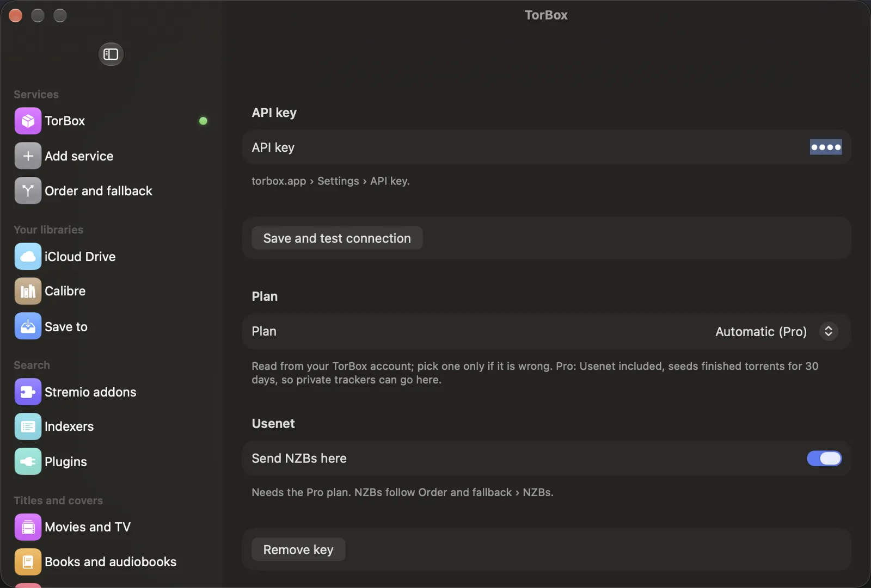The width and height of the screenshot is (871, 588).
Task: Click the Save to tray icon
Action: point(28,326)
